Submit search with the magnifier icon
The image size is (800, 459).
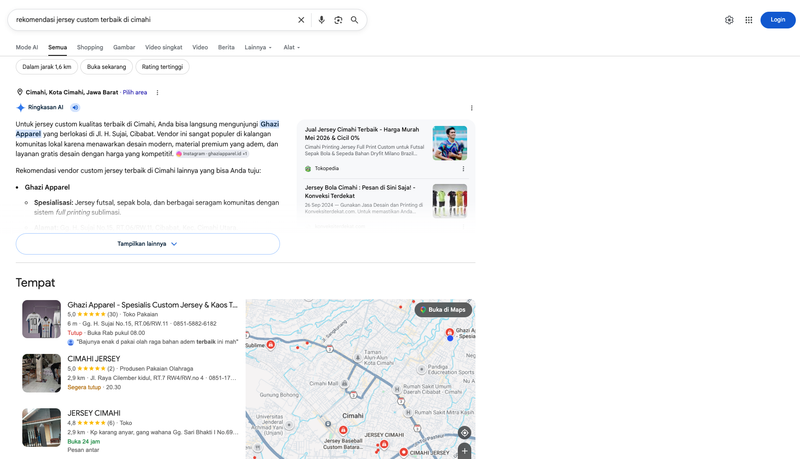[355, 20]
